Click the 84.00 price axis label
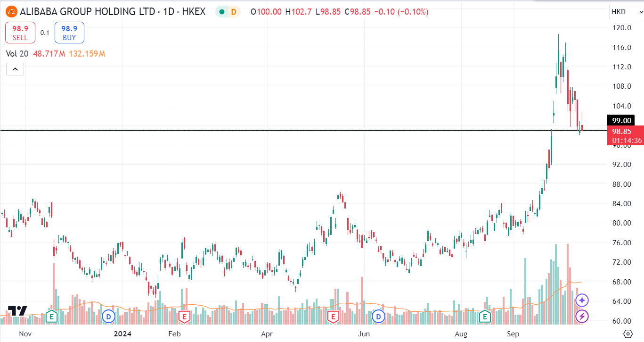Viewport: 644px width, 342px height. 622,204
